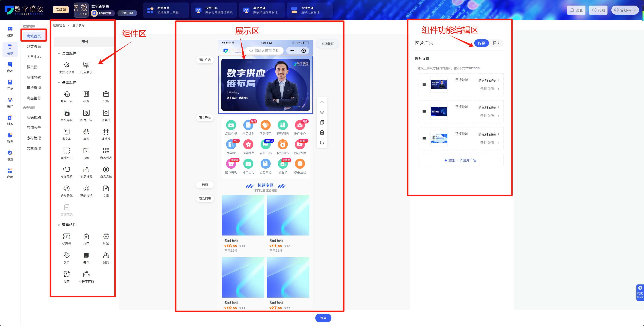The image size is (644, 326).
Task: Select the 商品列表 component icon
Action: [106, 151]
